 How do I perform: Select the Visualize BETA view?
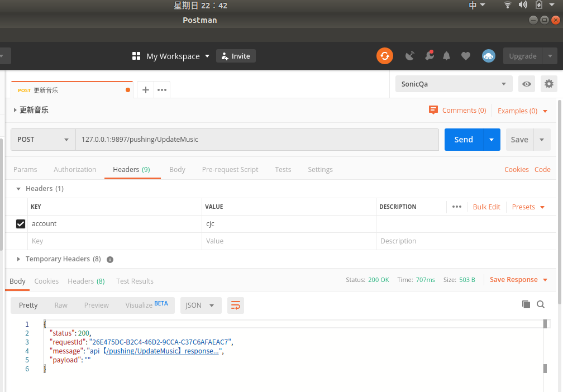[146, 305]
